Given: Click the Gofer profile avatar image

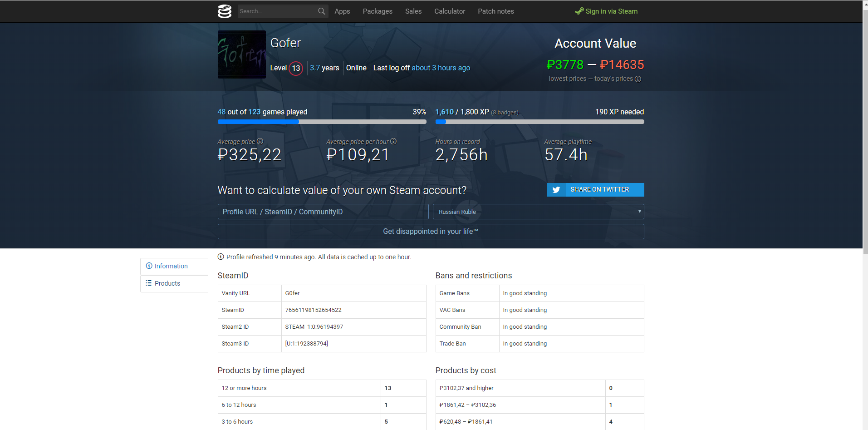Looking at the screenshot, I should pos(241,54).
